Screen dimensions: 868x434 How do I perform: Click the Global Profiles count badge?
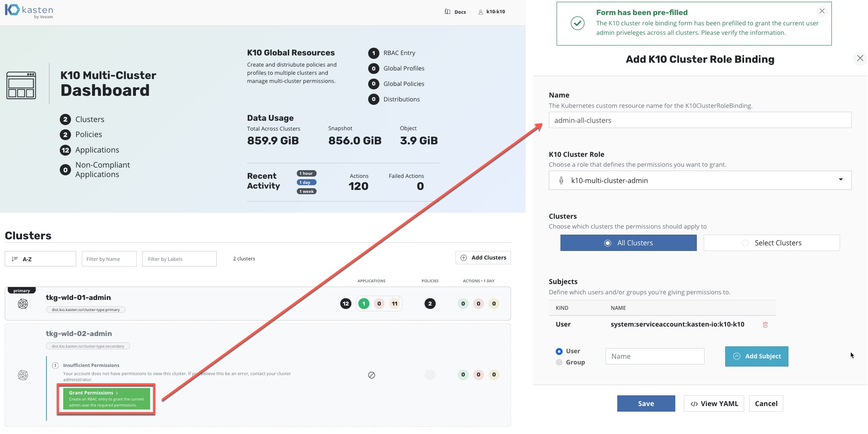click(x=373, y=68)
